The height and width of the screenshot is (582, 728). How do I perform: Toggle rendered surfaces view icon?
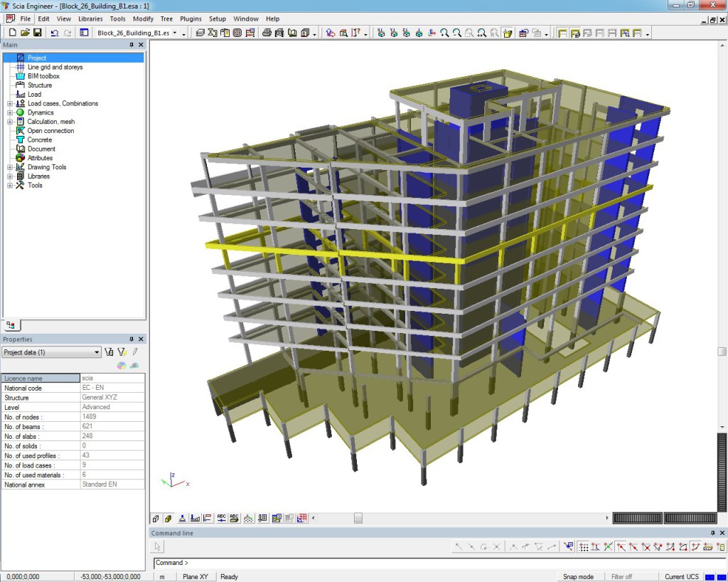(168, 519)
